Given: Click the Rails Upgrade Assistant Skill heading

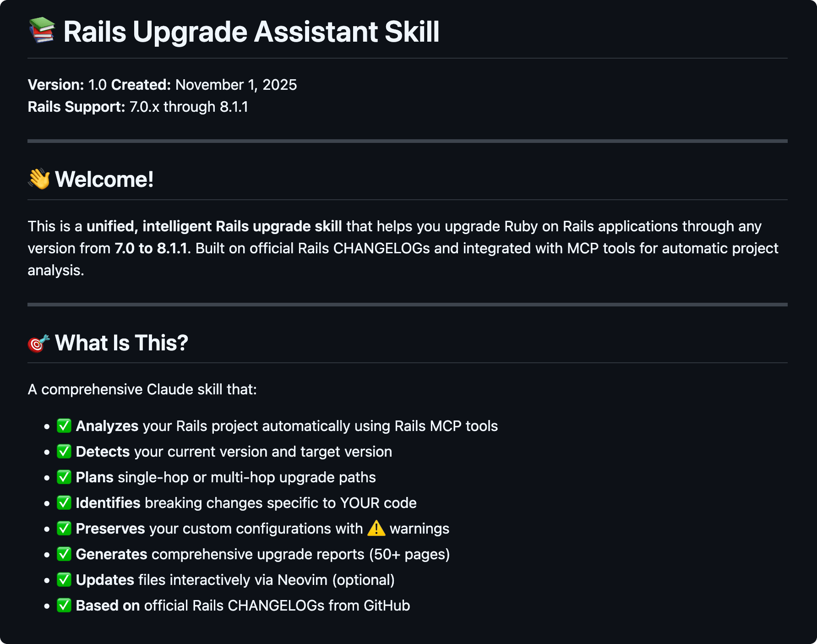Looking at the screenshot, I should (251, 32).
